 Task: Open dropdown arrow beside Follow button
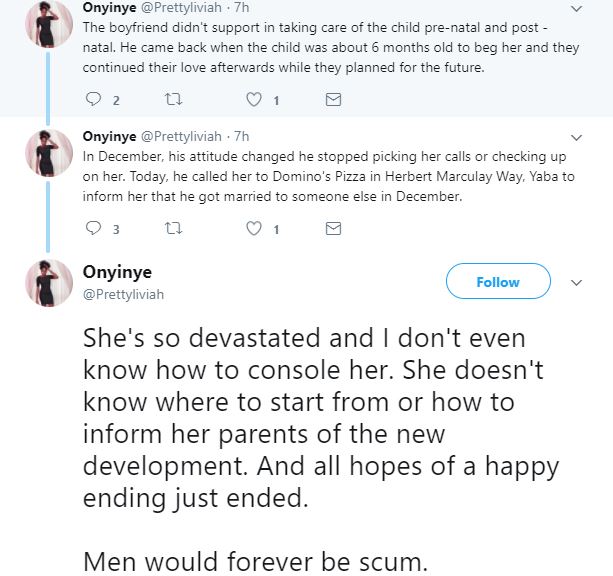[576, 283]
